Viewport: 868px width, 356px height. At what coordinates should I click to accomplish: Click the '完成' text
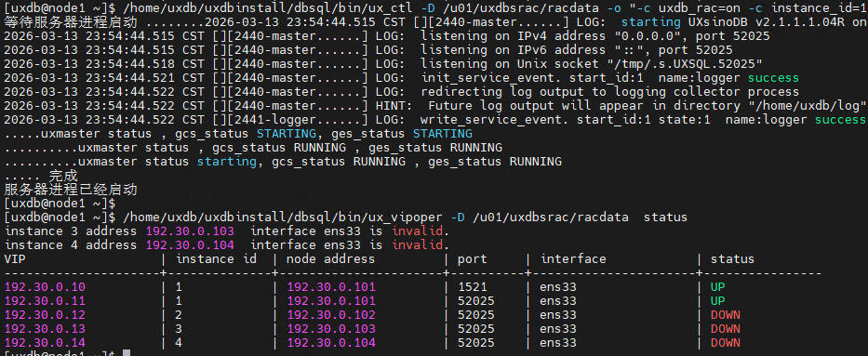63,176
